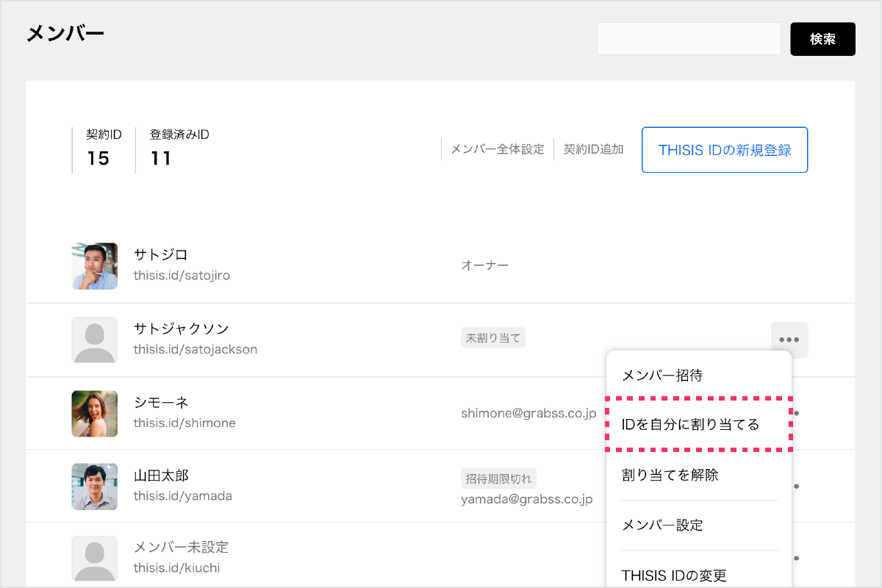This screenshot has height=588, width=882.
Task: Click the 未割り当て status badge
Action: click(x=492, y=338)
